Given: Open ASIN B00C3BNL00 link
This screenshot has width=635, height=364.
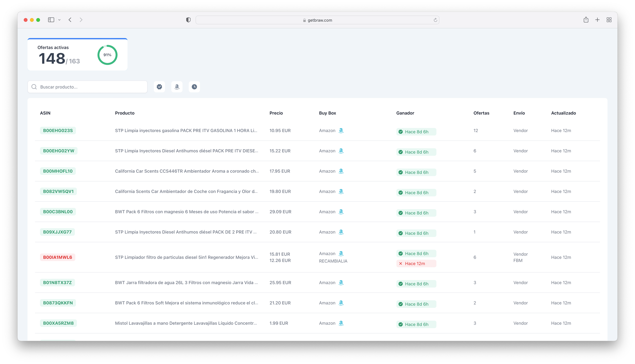Looking at the screenshot, I should tap(58, 211).
